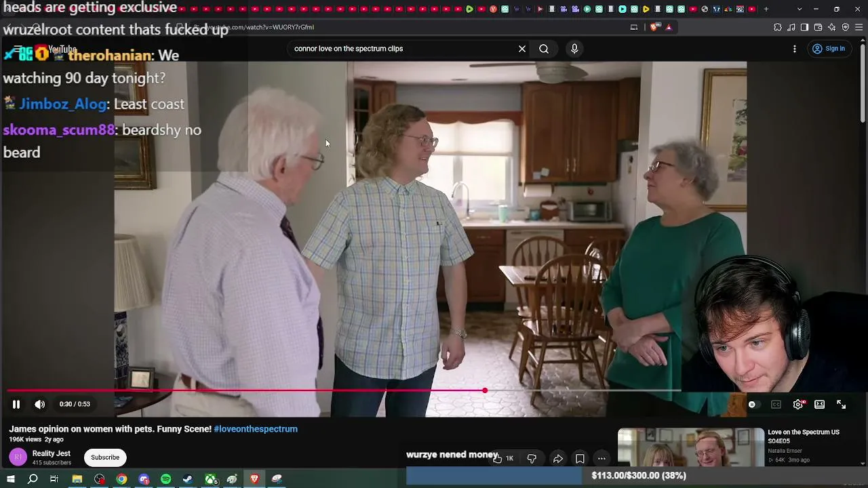Open Brave media control music note icon
This screenshot has width=868, height=488.
tap(791, 27)
